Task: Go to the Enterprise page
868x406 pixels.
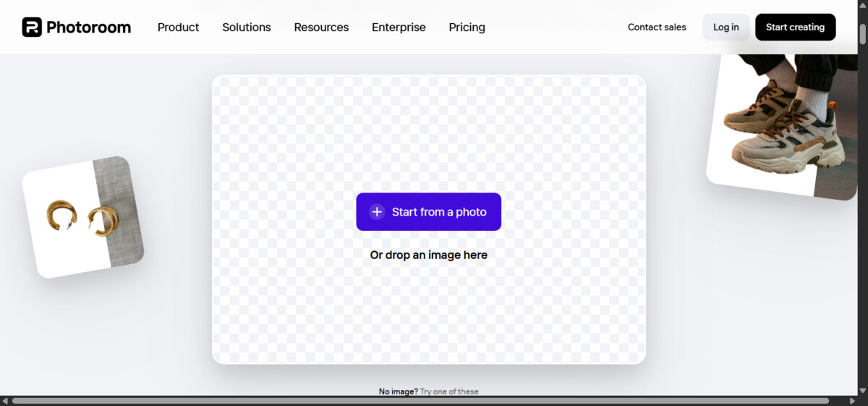Action: pos(399,28)
